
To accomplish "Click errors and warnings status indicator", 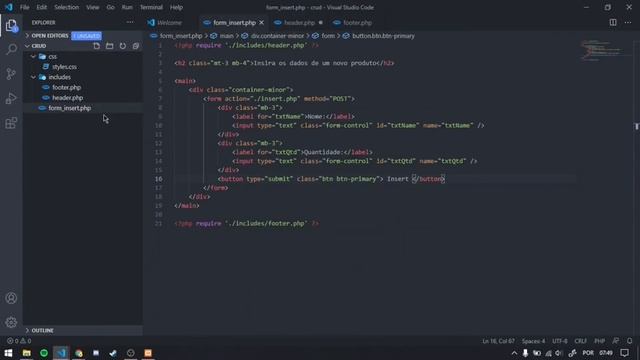I will click(x=19, y=341).
